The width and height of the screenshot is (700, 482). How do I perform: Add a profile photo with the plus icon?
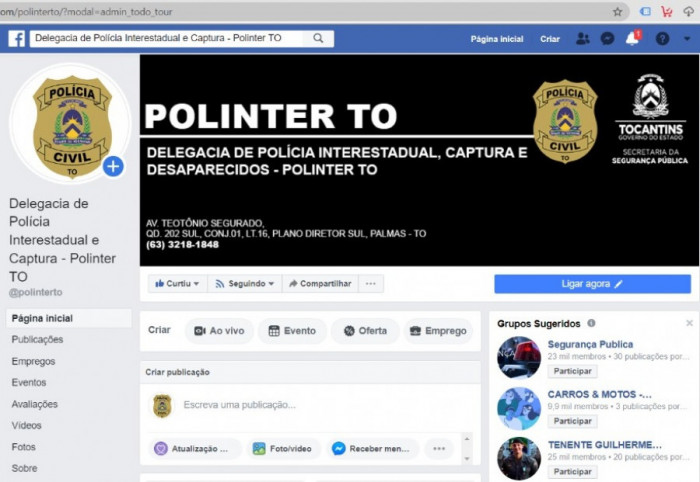pos(113,166)
